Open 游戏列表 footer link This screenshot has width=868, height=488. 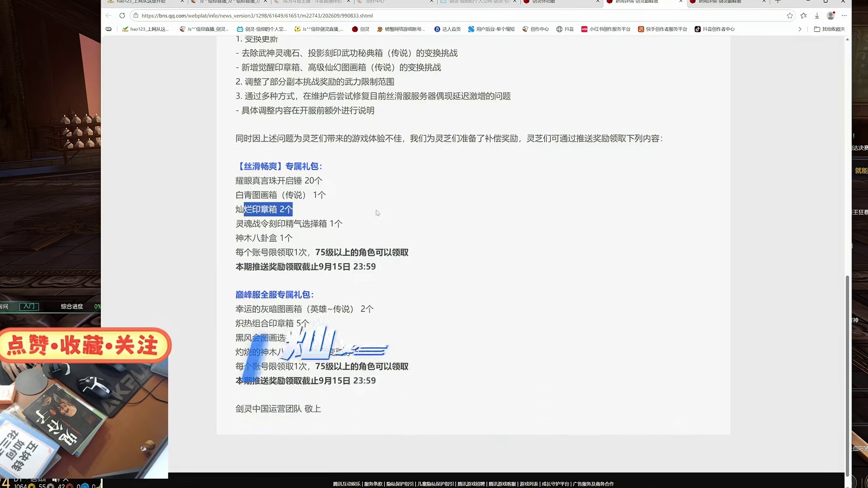[x=529, y=484]
